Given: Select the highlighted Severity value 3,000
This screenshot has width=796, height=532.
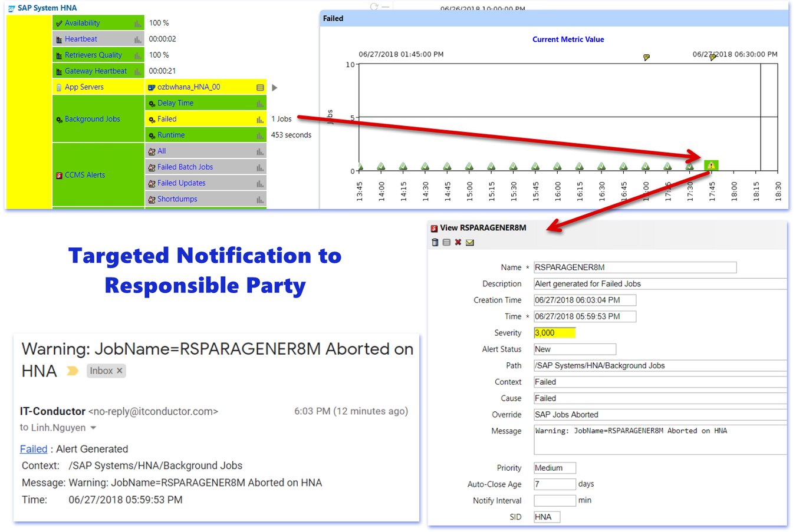Looking at the screenshot, I should coord(554,333).
